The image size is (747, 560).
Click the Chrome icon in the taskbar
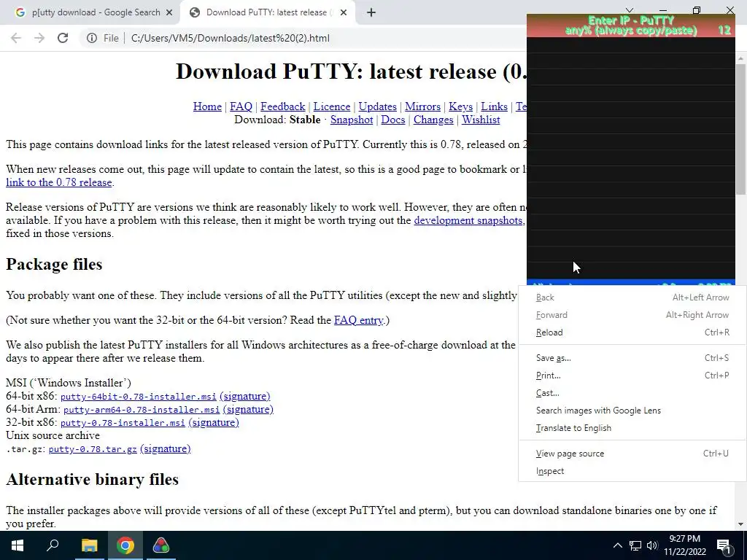125,545
